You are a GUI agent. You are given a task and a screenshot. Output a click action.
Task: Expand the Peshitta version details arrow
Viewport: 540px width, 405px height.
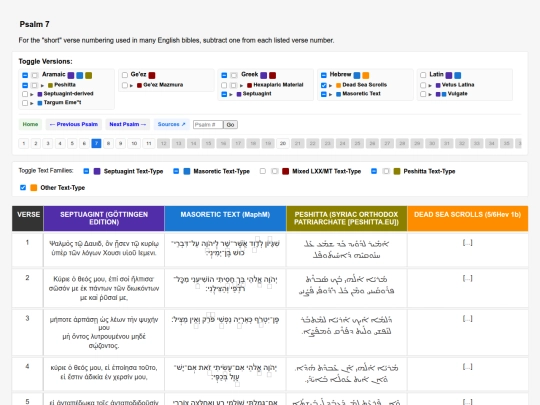(x=42, y=85)
